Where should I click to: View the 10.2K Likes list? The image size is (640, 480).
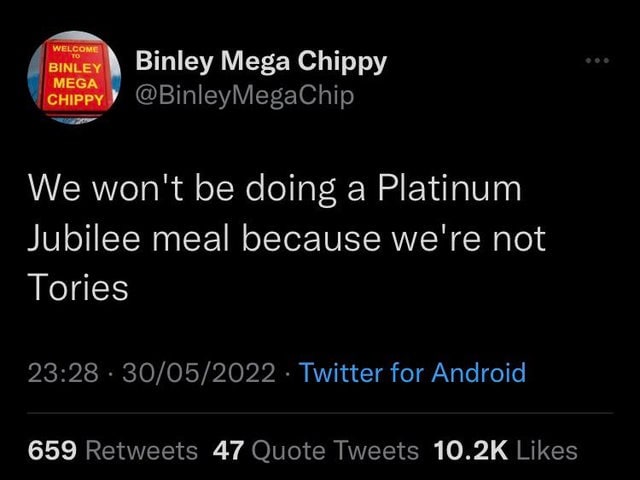507,450
